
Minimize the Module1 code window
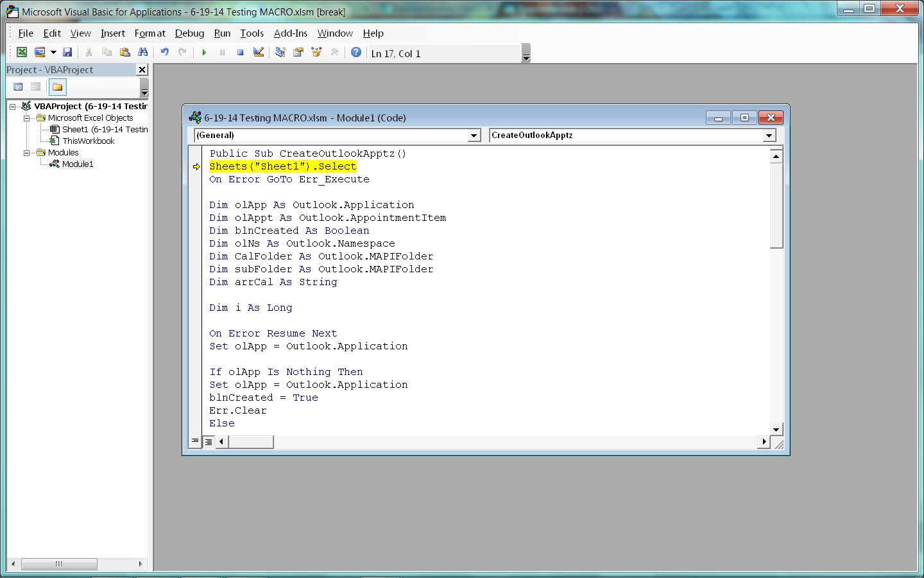click(718, 118)
